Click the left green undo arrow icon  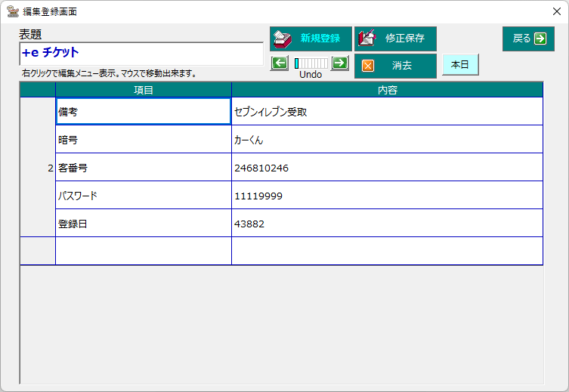pos(280,63)
